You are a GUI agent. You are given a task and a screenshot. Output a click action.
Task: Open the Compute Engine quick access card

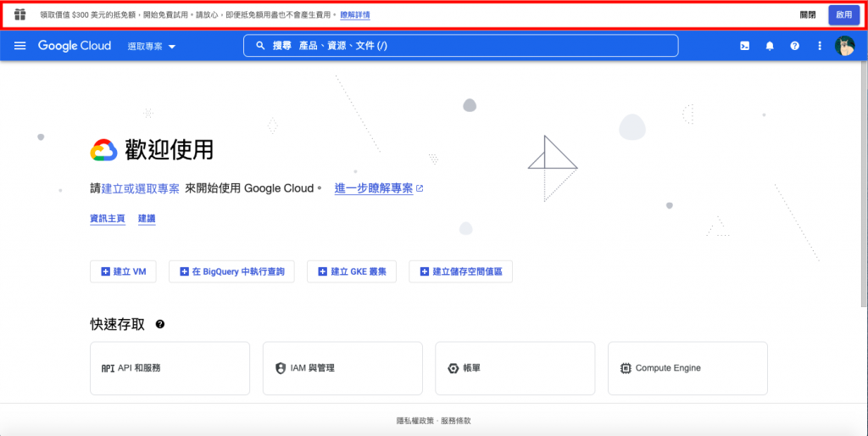687,368
